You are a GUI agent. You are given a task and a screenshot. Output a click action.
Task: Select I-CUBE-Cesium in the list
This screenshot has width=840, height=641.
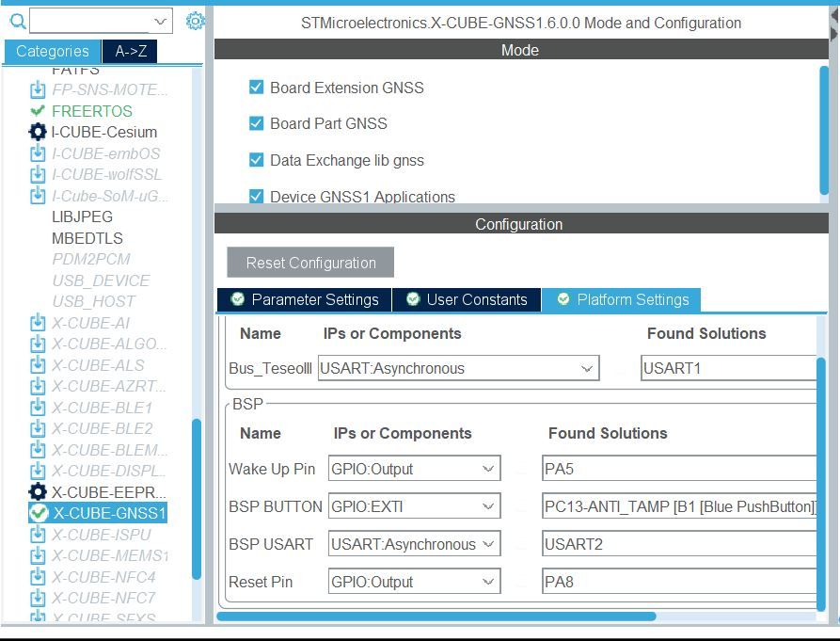click(104, 132)
